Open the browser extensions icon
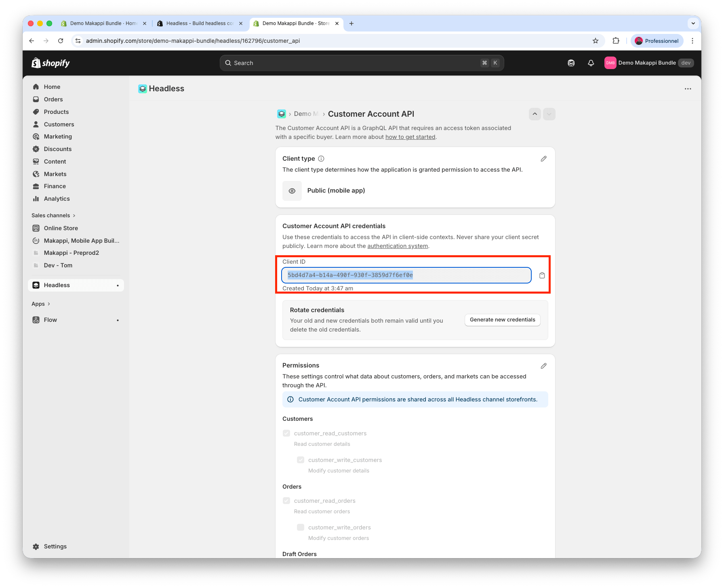724x588 pixels. click(616, 41)
